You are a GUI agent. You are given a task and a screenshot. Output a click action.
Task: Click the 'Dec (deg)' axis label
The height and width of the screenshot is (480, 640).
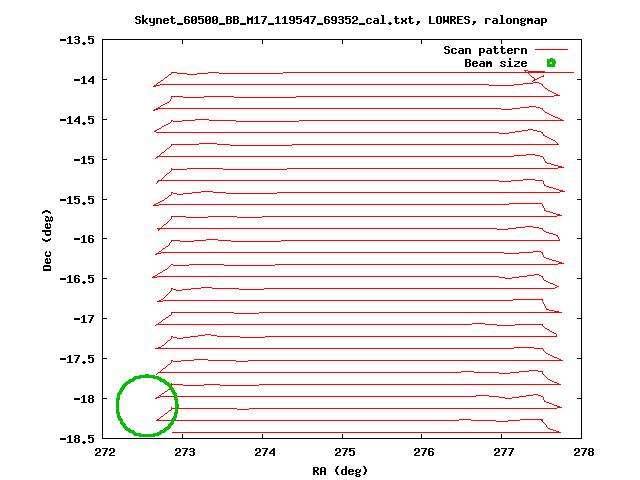[47, 240]
